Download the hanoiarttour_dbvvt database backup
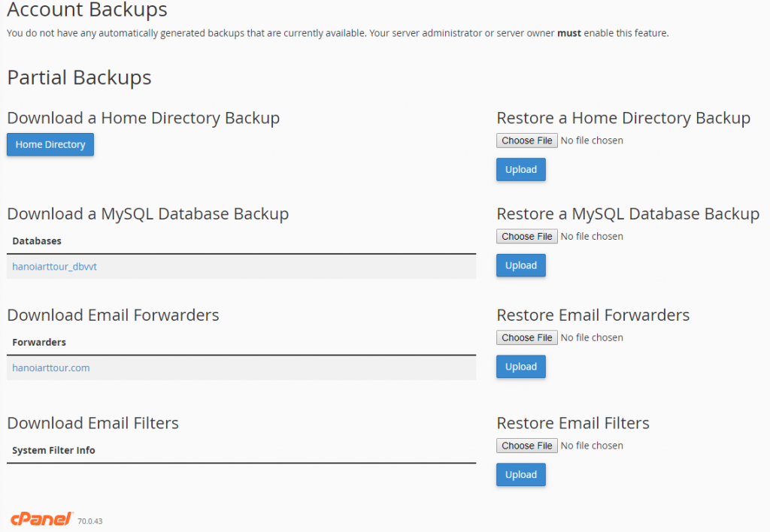 (x=54, y=267)
